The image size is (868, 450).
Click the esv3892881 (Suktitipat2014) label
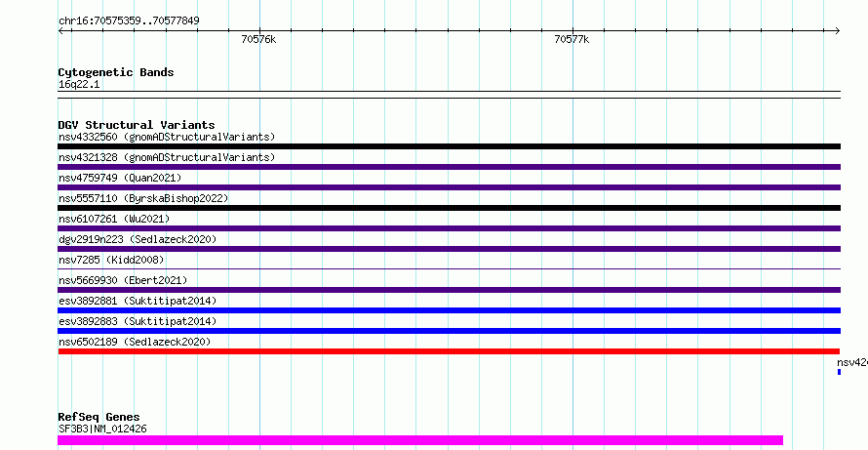pos(138,301)
